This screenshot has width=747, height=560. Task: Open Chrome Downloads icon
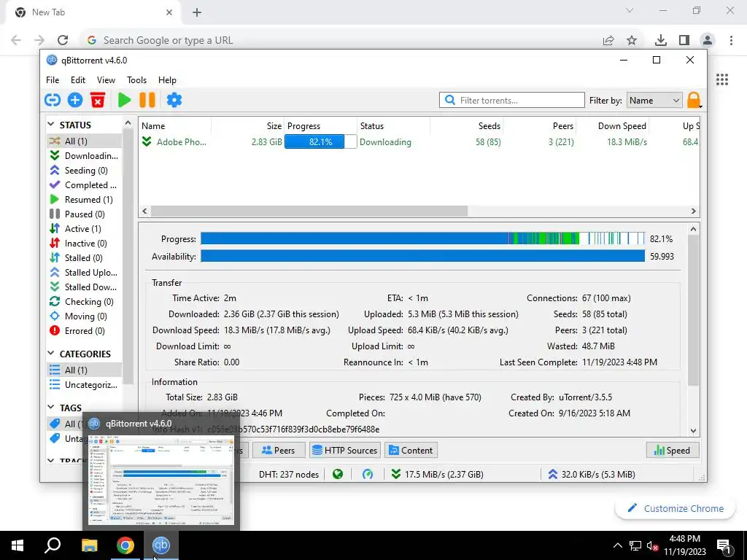(661, 41)
